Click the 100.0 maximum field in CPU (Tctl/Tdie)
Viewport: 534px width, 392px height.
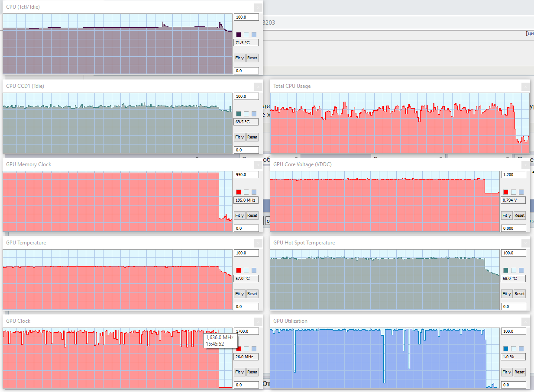pyautogui.click(x=246, y=17)
